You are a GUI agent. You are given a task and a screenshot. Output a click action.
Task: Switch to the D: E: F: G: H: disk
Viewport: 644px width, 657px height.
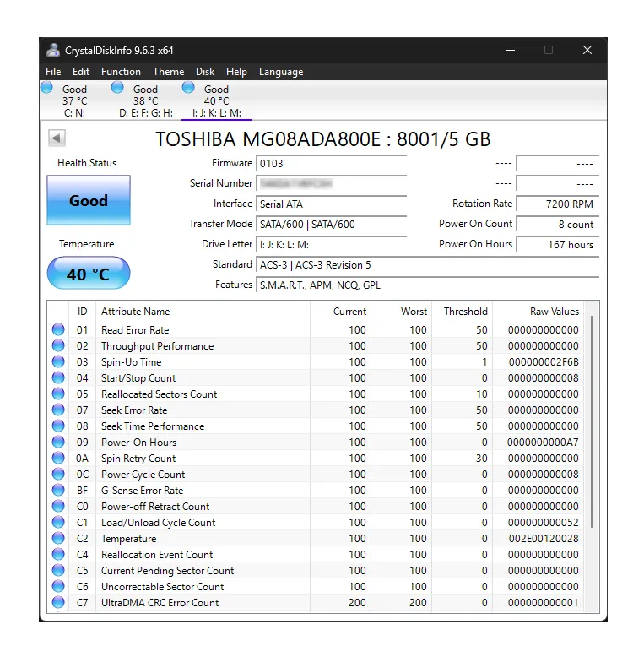pos(145,100)
